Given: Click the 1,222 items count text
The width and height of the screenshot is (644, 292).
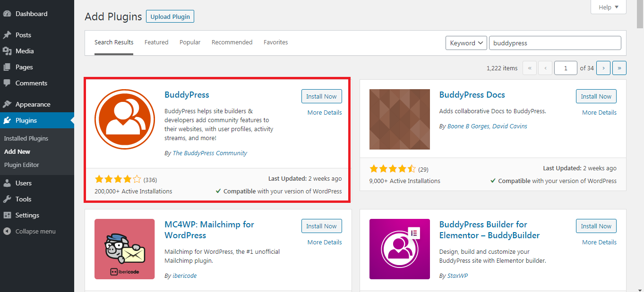Looking at the screenshot, I should click(x=502, y=68).
